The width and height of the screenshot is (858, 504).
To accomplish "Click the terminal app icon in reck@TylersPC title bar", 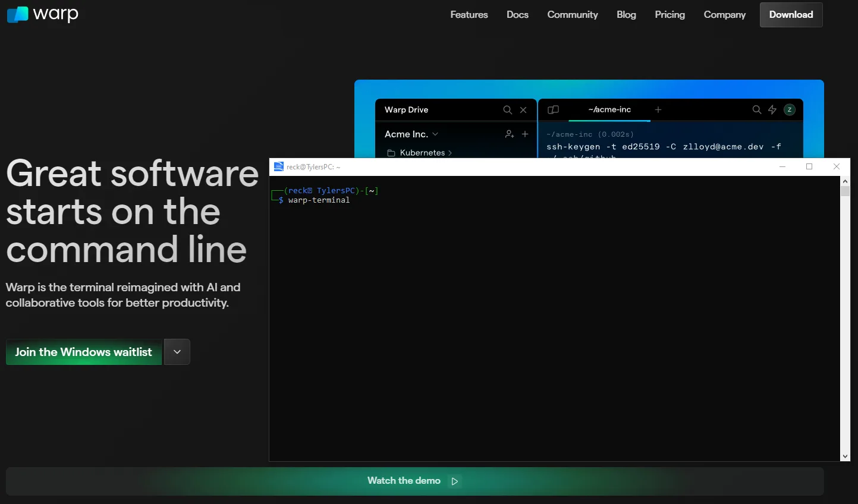I will [279, 166].
